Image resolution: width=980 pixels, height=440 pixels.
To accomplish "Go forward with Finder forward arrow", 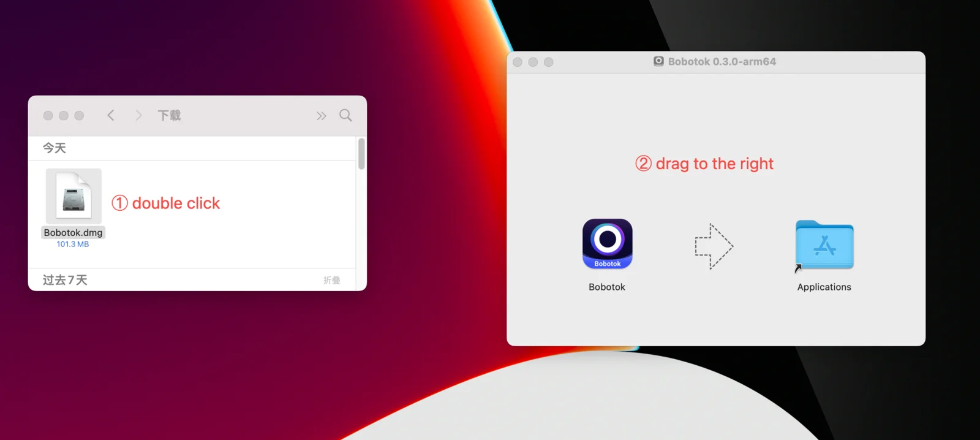I will click(x=138, y=115).
